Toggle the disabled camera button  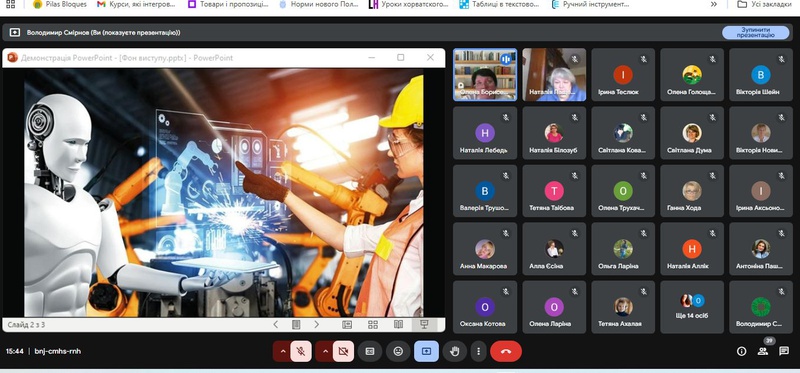(343, 352)
